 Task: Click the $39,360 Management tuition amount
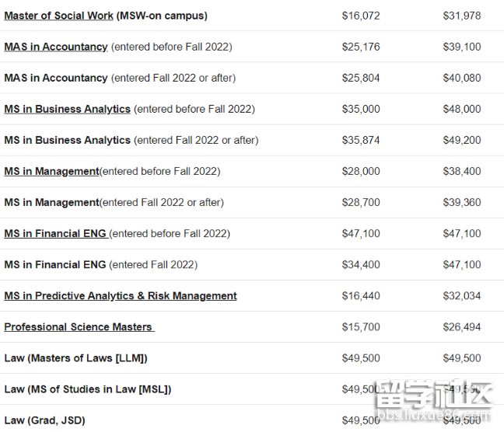(x=461, y=202)
